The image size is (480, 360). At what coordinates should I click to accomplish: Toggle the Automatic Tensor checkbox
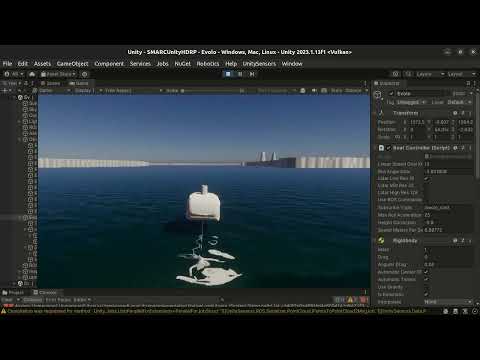click(x=426, y=279)
